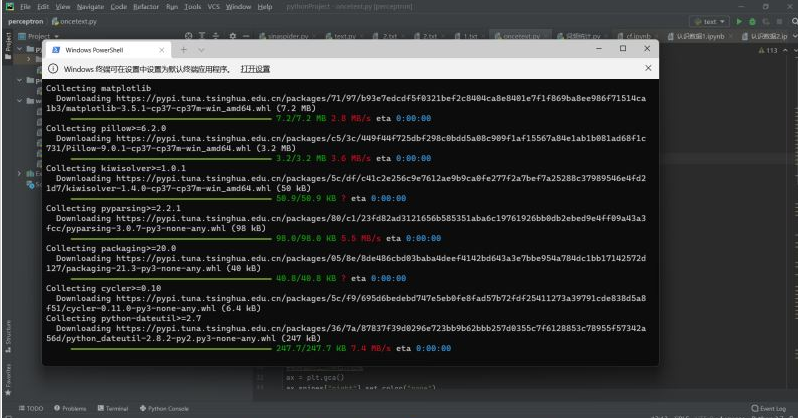Open the Problems tool window

click(70, 408)
